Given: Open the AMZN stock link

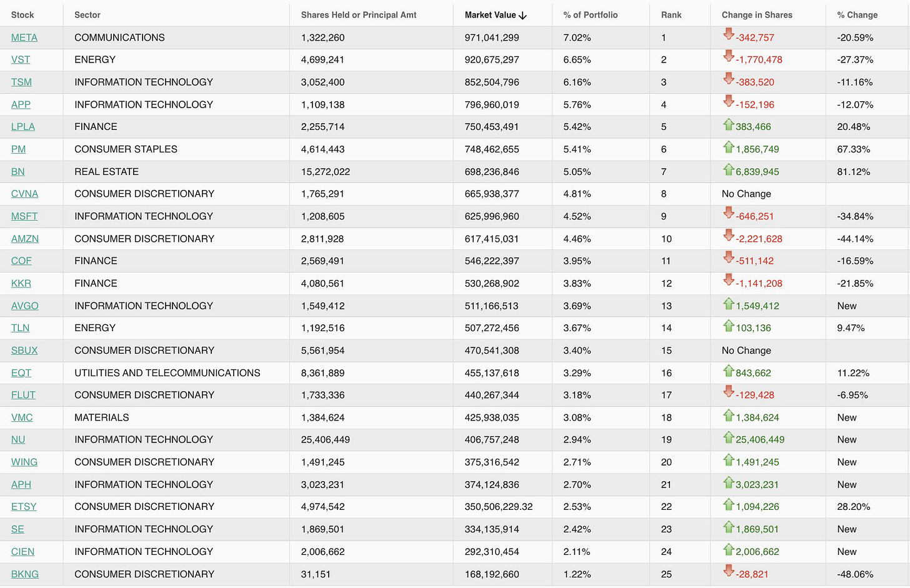Looking at the screenshot, I should (x=25, y=239).
